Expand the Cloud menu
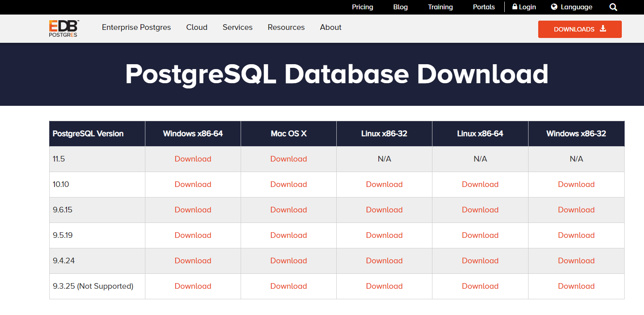This screenshot has height=315, width=644. (197, 27)
